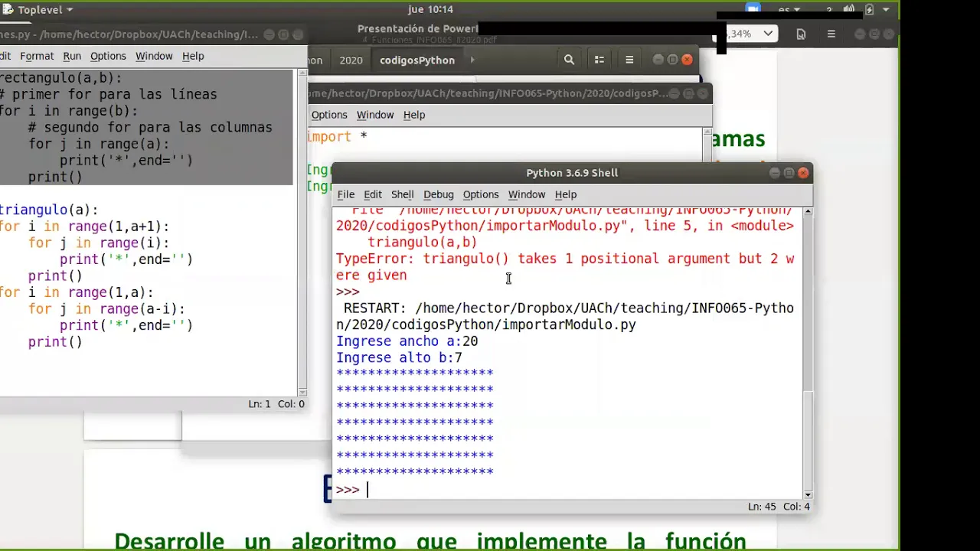The width and height of the screenshot is (980, 551).
Task: Click the Python Shell scrollbar up arrow
Action: pos(808,211)
